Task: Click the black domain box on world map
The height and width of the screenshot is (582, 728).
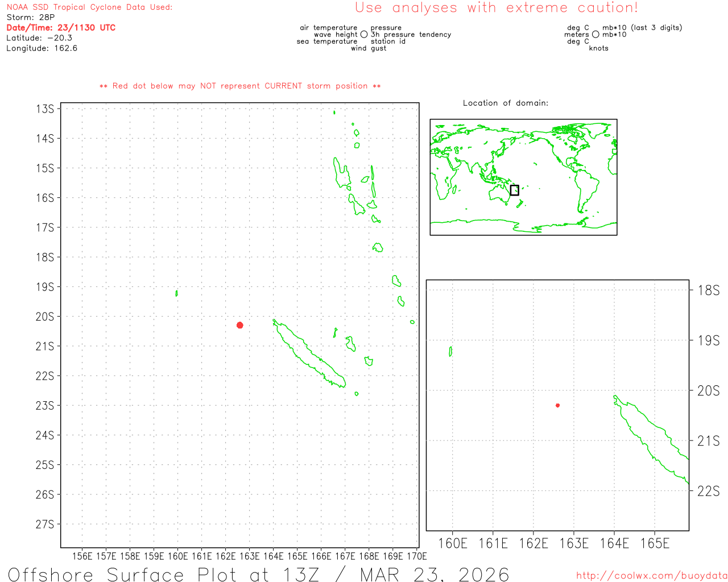Action: (x=514, y=190)
